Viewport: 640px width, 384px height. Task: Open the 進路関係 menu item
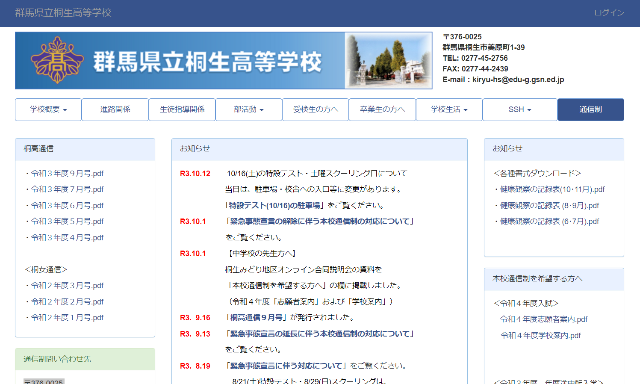tap(115, 109)
